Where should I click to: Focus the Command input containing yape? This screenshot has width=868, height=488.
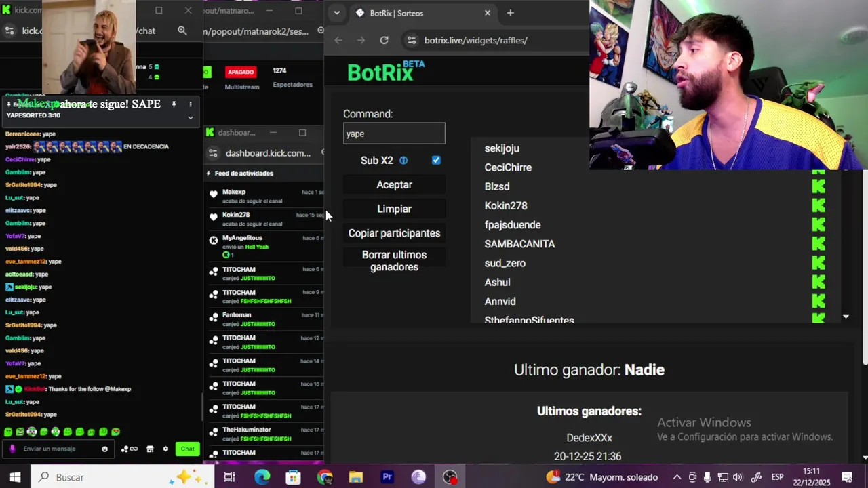pos(394,134)
